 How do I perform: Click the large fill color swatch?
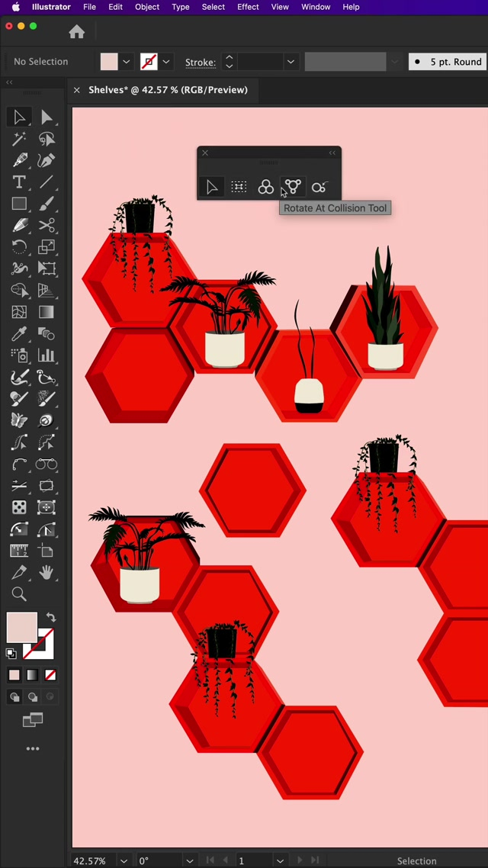[21, 628]
